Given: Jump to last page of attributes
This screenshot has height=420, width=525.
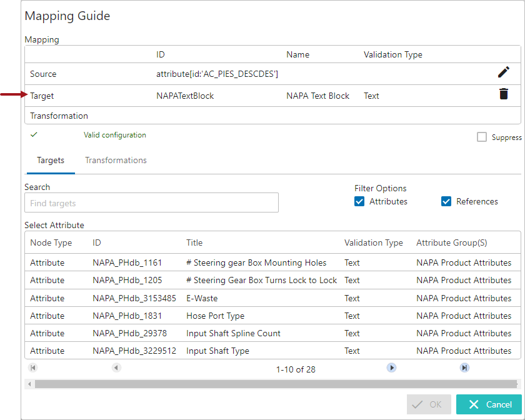Looking at the screenshot, I should (x=464, y=367).
